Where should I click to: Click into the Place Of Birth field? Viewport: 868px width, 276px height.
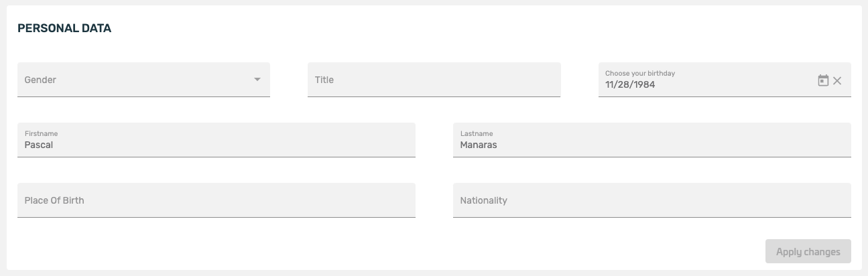216,200
